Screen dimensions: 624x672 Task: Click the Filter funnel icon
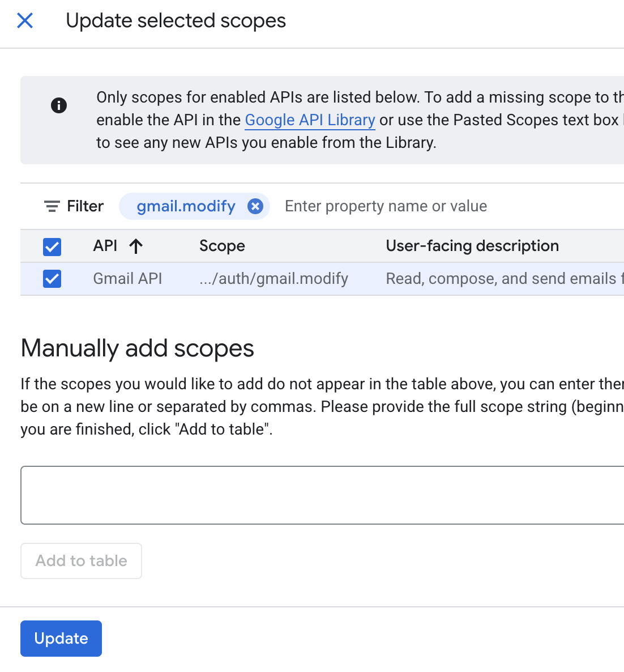click(52, 206)
